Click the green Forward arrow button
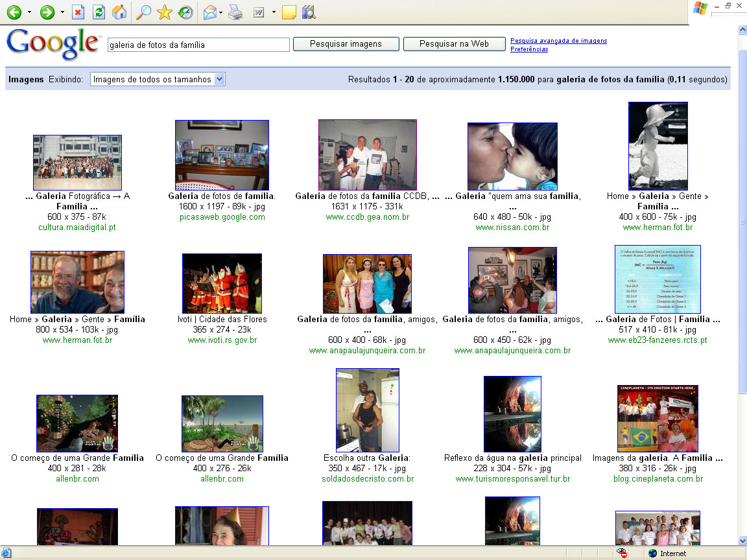747x560 pixels. [47, 12]
